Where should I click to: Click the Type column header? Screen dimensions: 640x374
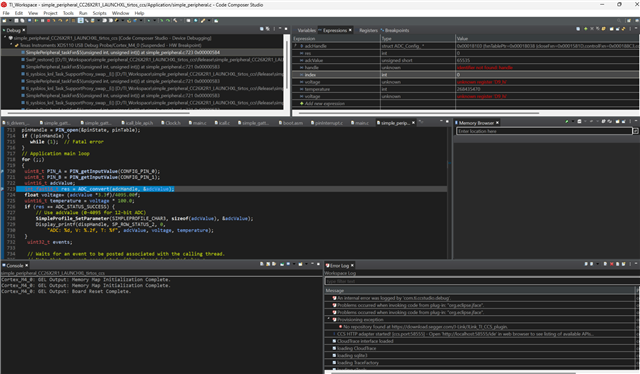pyautogui.click(x=418, y=38)
